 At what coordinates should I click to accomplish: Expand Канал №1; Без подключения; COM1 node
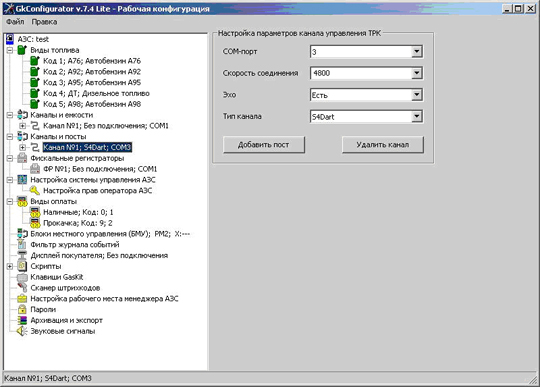[22, 126]
